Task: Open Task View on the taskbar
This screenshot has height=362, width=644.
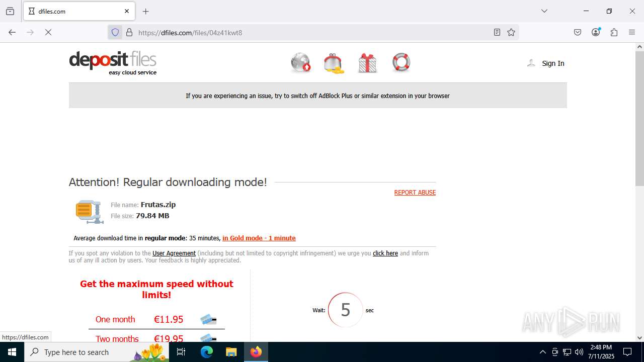Action: point(182,352)
